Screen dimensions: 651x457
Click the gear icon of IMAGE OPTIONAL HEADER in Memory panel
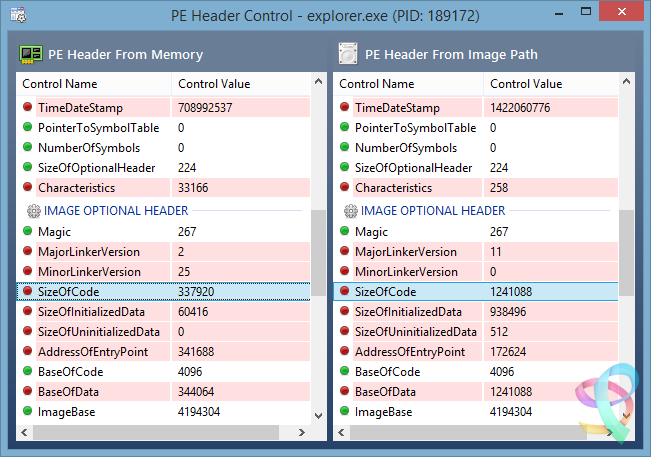pos(34,211)
